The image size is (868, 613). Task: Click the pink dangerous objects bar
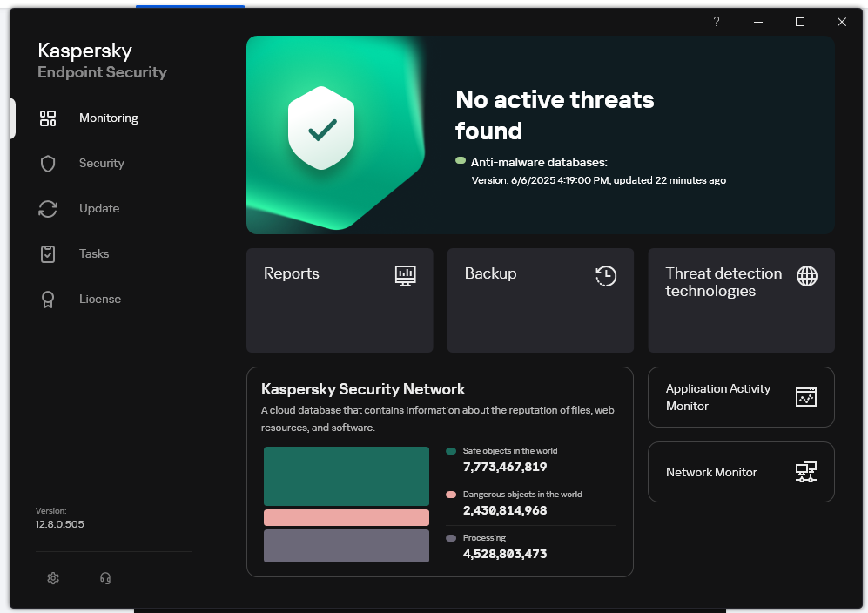[346, 518]
